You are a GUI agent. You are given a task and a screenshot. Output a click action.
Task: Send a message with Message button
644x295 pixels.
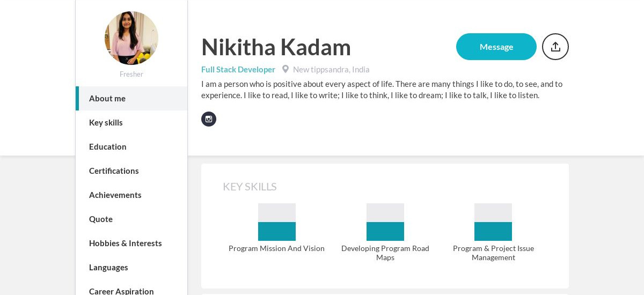pos(496,47)
